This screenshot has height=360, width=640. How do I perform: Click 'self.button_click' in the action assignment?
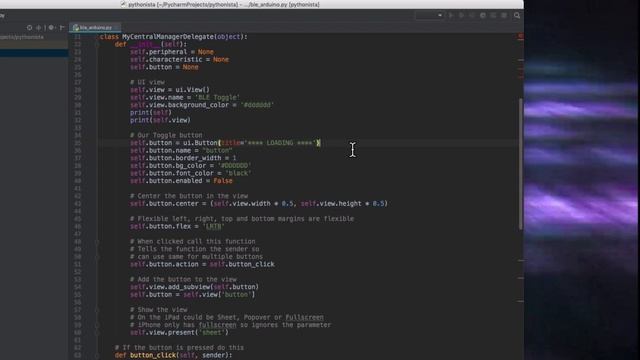[x=242, y=264]
